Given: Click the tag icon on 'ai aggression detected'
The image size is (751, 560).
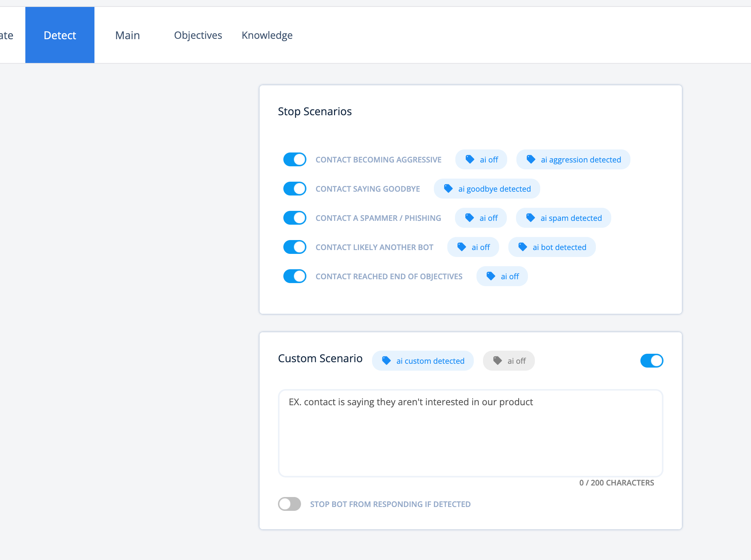Looking at the screenshot, I should point(531,159).
